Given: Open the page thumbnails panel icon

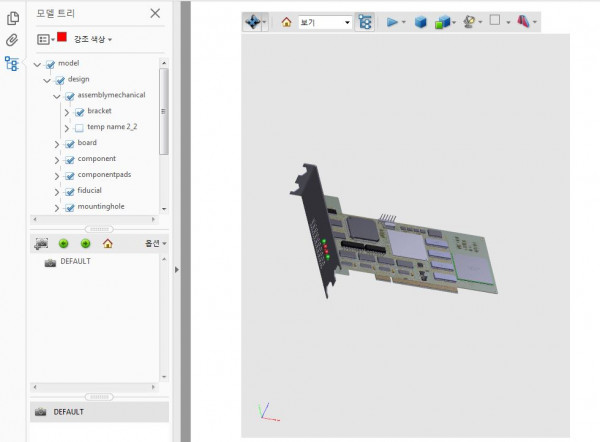Looking at the screenshot, I should [12, 17].
